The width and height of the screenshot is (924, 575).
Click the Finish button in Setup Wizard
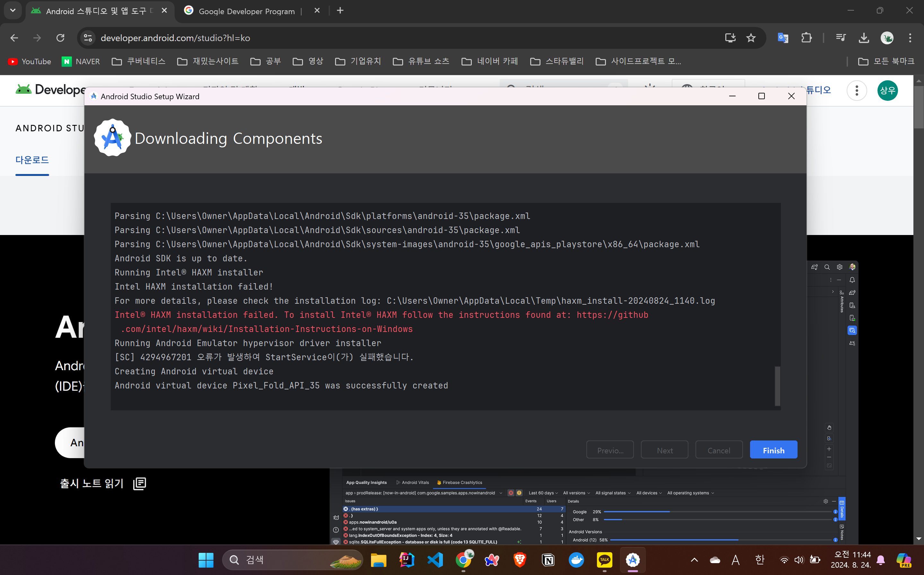click(x=773, y=450)
